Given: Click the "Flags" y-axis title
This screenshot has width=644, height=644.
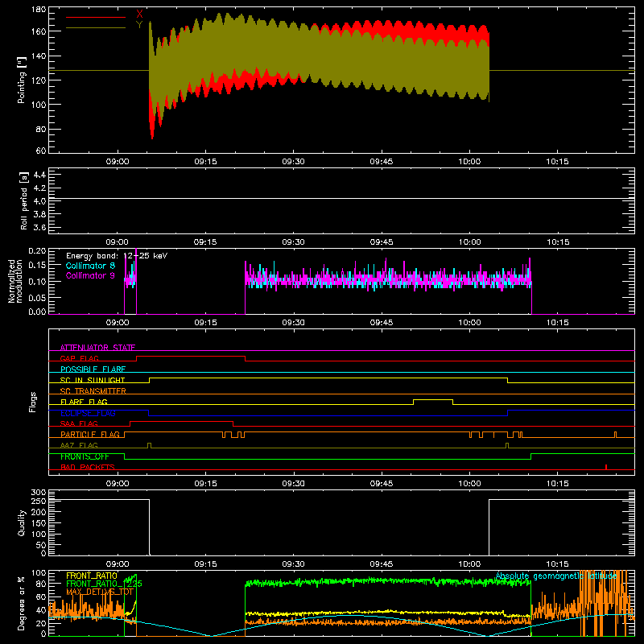Looking at the screenshot, I should pos(32,402).
